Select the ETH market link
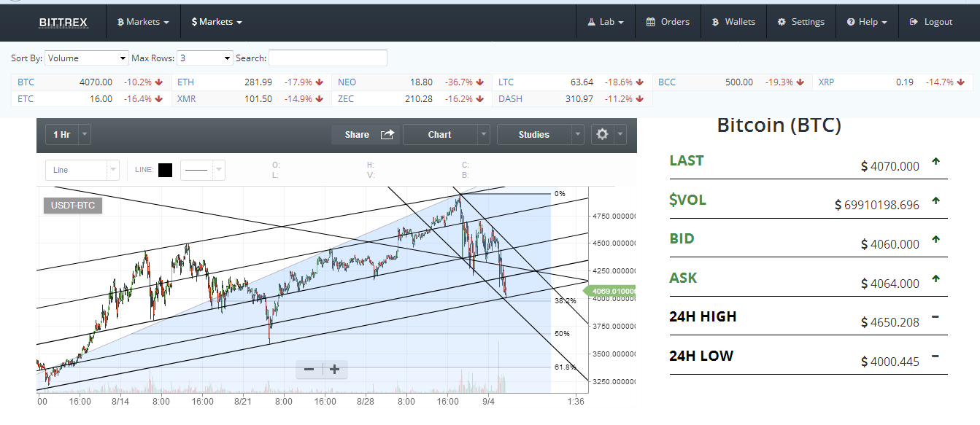 point(185,82)
